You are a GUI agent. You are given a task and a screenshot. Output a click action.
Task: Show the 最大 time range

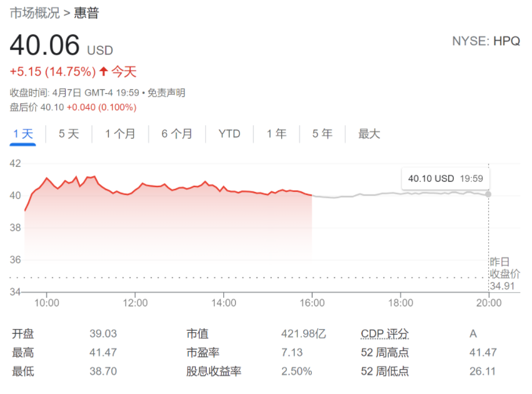coord(369,134)
